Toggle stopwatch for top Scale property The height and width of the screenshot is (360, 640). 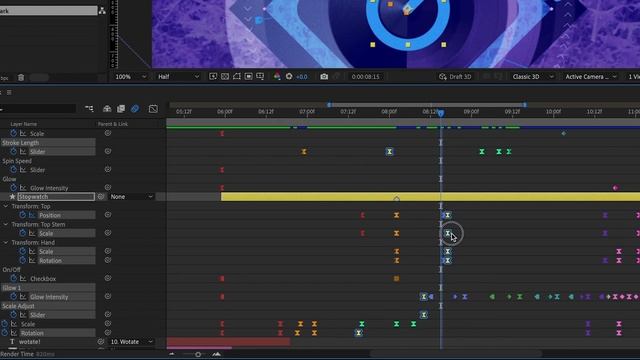pos(13,133)
